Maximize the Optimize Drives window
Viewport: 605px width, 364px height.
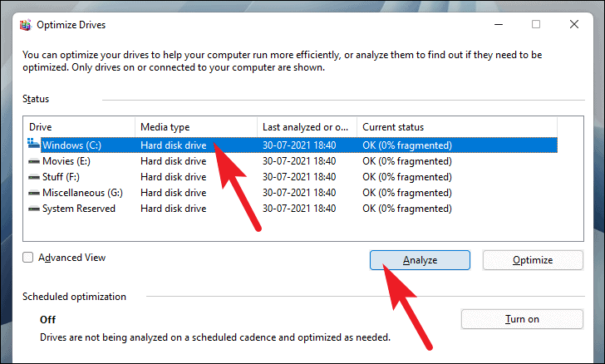point(536,24)
